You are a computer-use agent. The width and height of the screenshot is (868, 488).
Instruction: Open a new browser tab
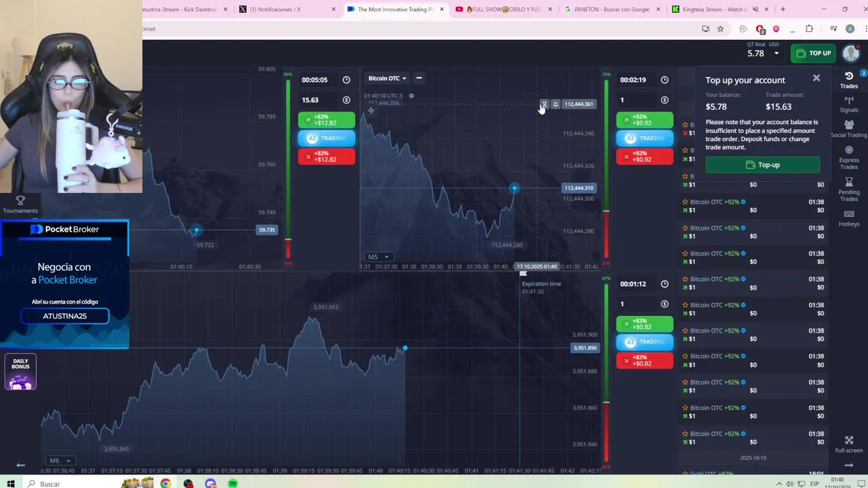tap(783, 9)
